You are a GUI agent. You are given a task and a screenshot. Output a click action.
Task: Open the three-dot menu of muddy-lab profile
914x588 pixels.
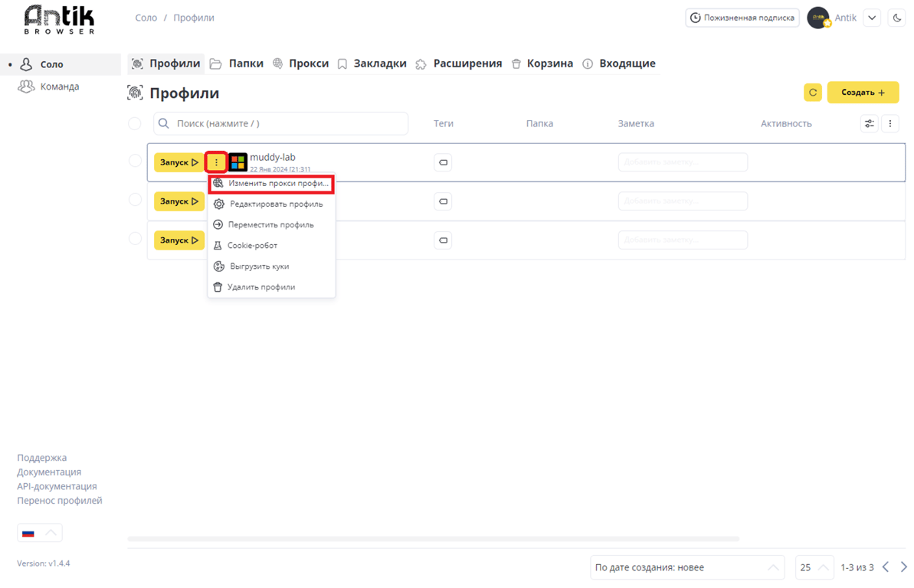click(216, 162)
